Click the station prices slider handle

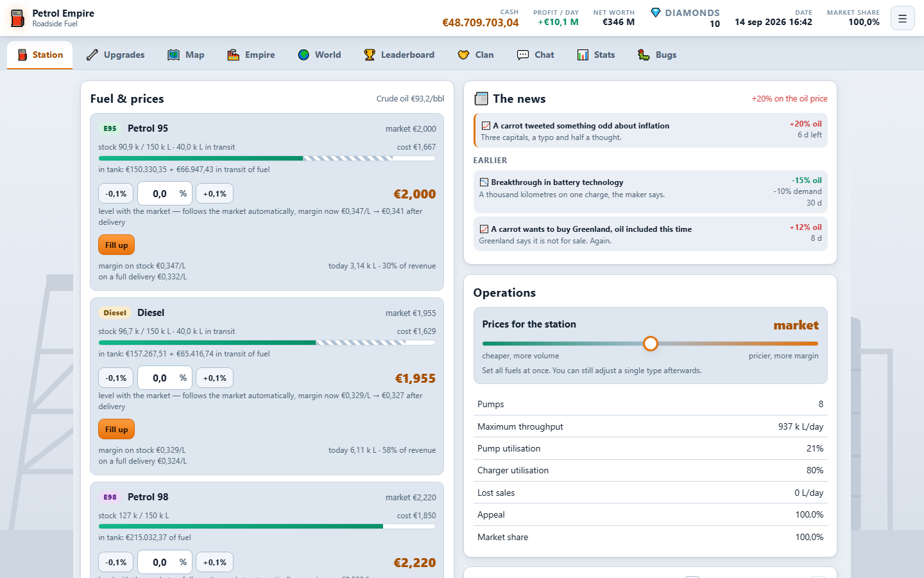pyautogui.click(x=651, y=344)
